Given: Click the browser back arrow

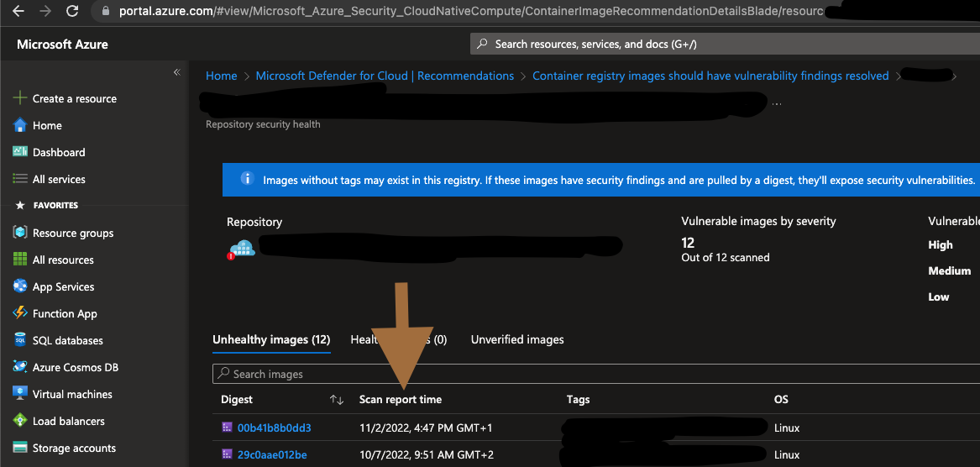Looking at the screenshot, I should [18, 11].
